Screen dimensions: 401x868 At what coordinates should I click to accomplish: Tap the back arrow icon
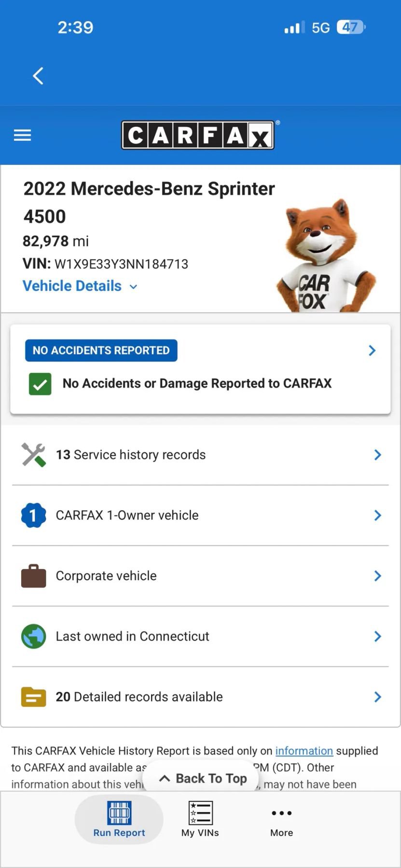(x=38, y=76)
